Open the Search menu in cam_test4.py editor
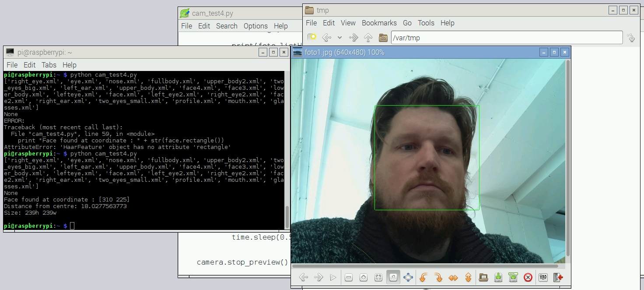The image size is (644, 290). click(x=227, y=26)
